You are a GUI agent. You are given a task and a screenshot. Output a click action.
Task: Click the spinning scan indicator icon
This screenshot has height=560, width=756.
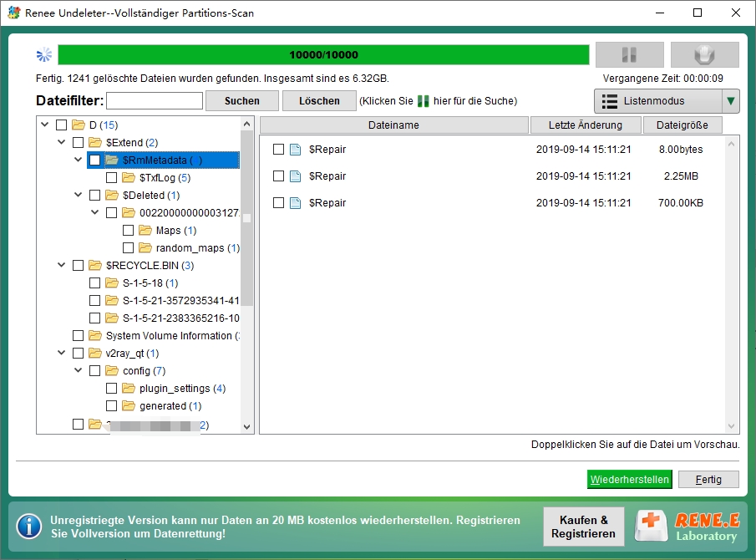pos(44,54)
